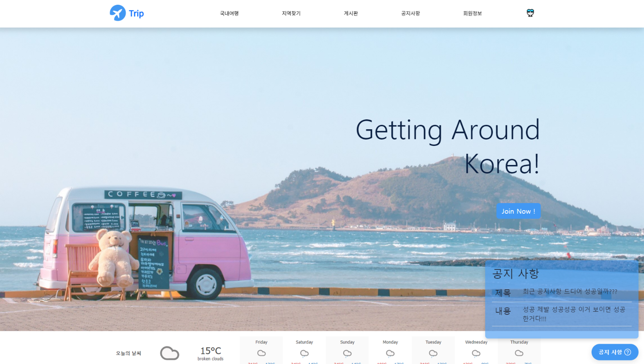Click Wednesday's cloud forecast icon

[x=476, y=353]
